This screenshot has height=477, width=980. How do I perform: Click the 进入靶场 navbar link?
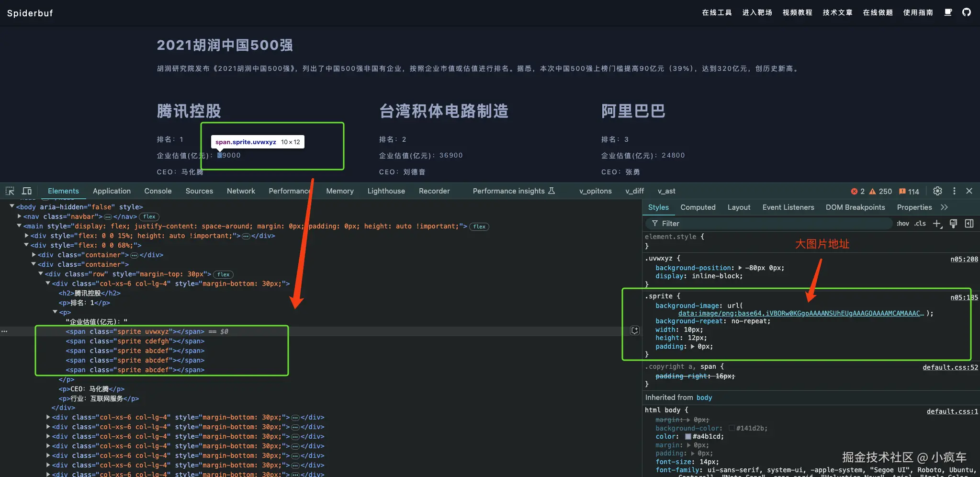(757, 12)
